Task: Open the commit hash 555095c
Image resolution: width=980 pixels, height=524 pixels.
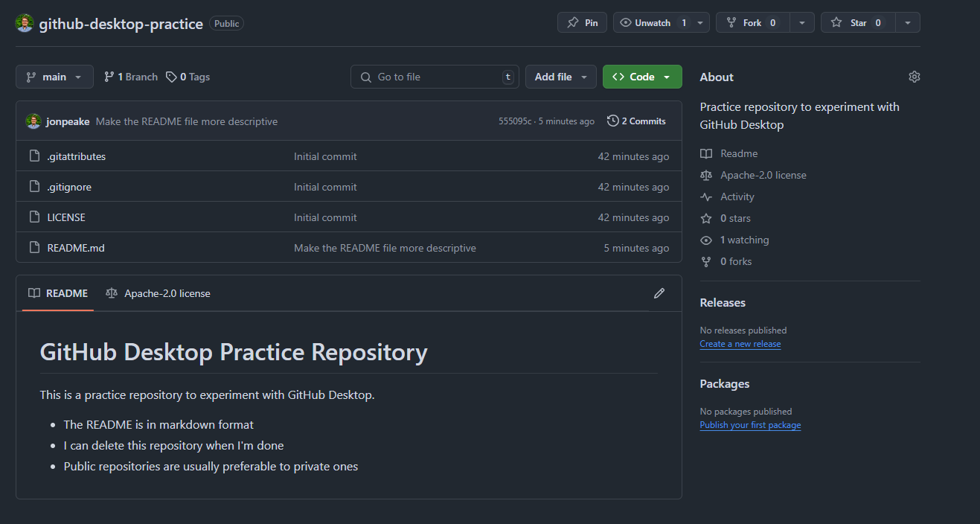Action: click(515, 121)
